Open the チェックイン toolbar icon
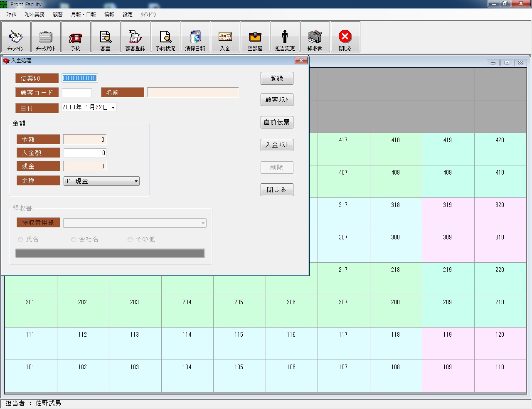 [16, 37]
